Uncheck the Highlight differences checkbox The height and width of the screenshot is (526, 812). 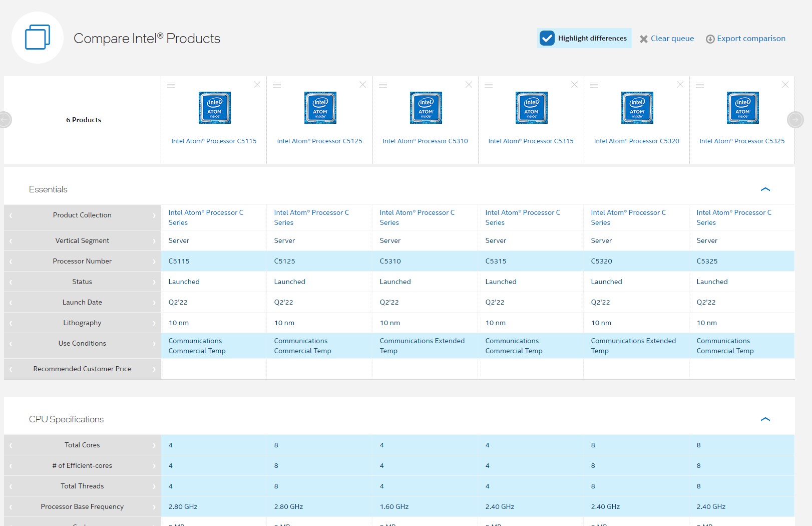pyautogui.click(x=547, y=38)
